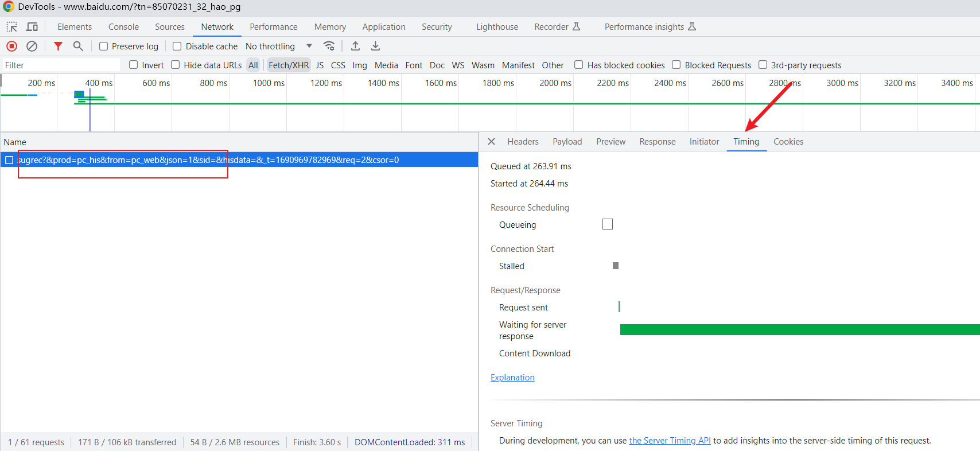Open network conditions wifi icon

coord(329,46)
